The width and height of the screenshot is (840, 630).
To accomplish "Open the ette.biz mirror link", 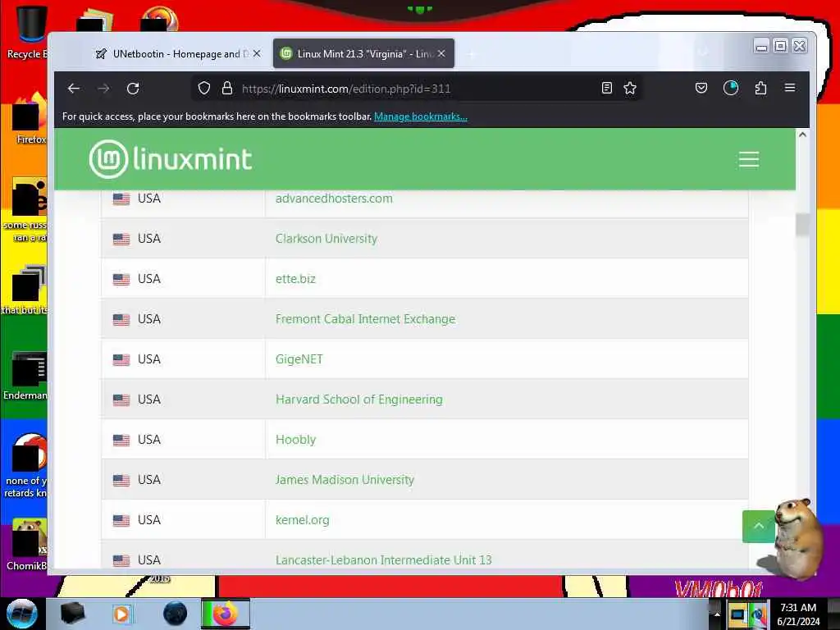I will (x=295, y=279).
